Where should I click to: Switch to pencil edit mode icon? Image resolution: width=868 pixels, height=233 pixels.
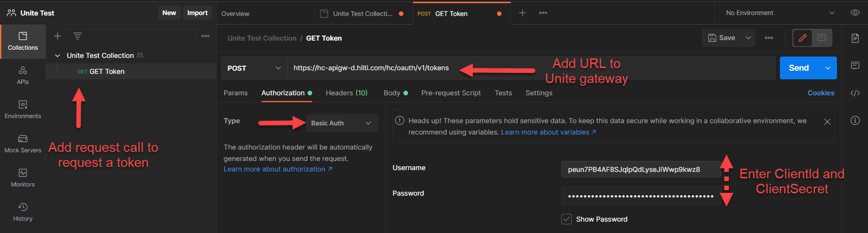click(x=802, y=38)
